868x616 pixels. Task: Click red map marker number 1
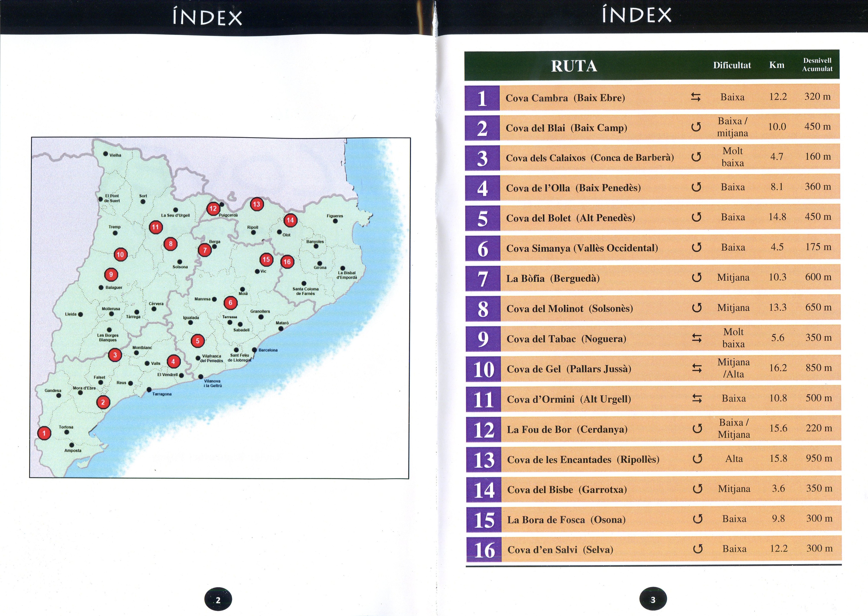44,433
